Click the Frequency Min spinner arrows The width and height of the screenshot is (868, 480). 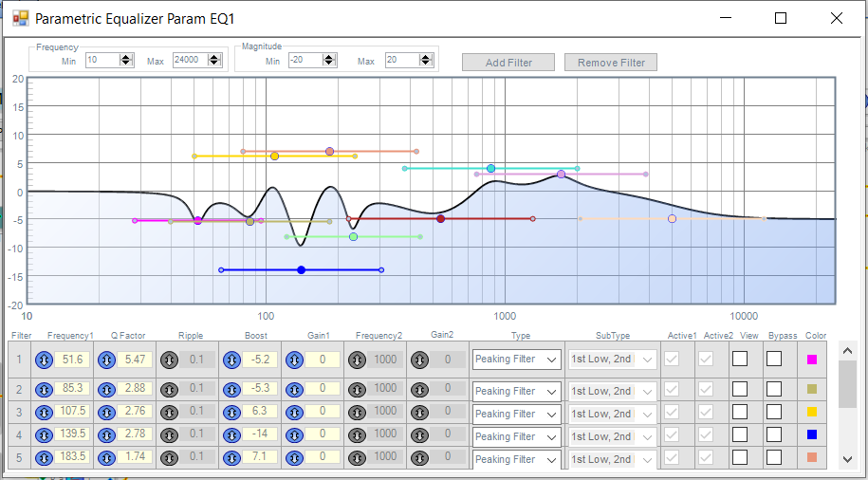(x=126, y=61)
